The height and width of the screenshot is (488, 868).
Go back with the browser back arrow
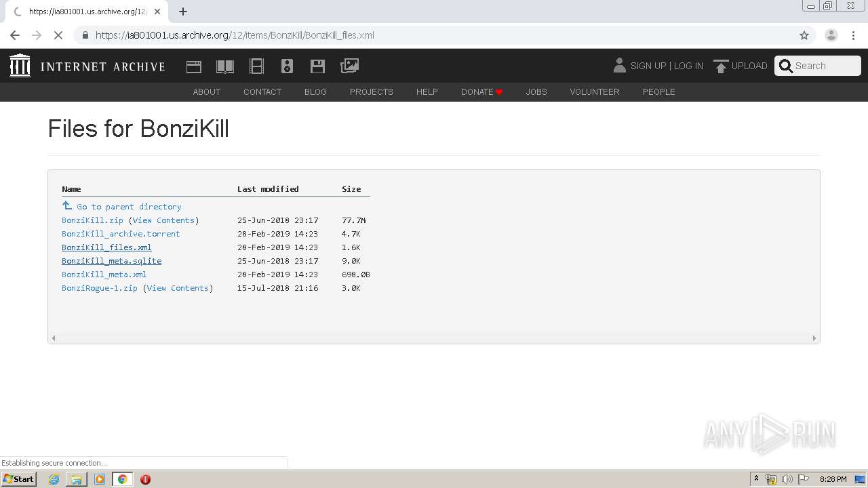pos(15,35)
